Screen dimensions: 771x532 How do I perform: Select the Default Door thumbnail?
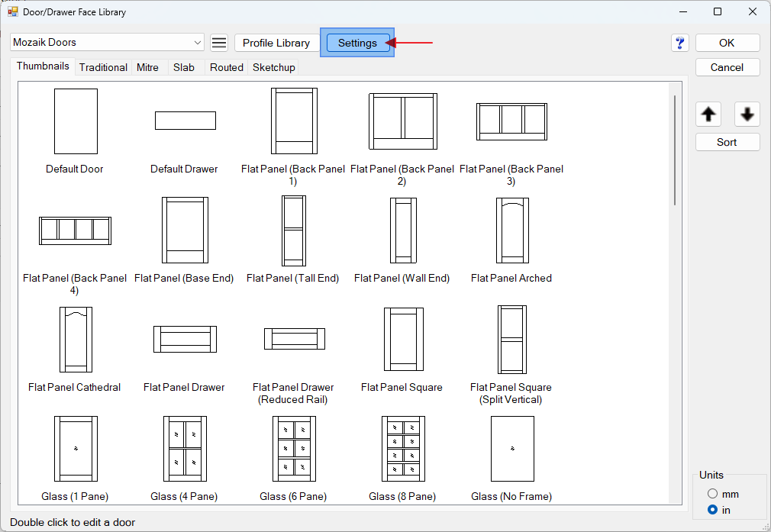coord(75,121)
